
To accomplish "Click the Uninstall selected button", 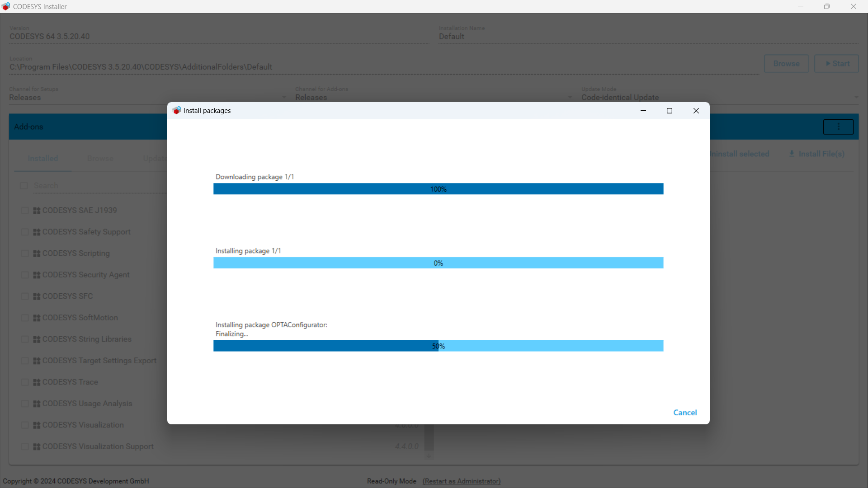I will [x=739, y=154].
